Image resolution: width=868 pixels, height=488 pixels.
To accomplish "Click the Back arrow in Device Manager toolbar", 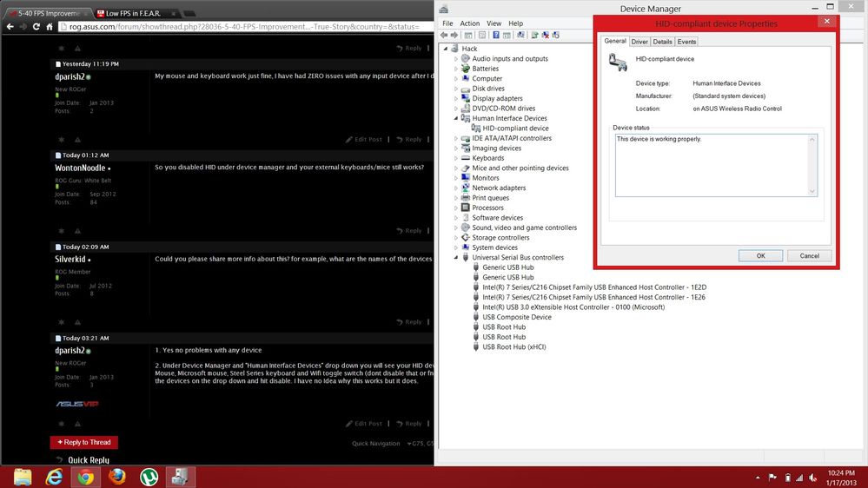I will (x=444, y=35).
